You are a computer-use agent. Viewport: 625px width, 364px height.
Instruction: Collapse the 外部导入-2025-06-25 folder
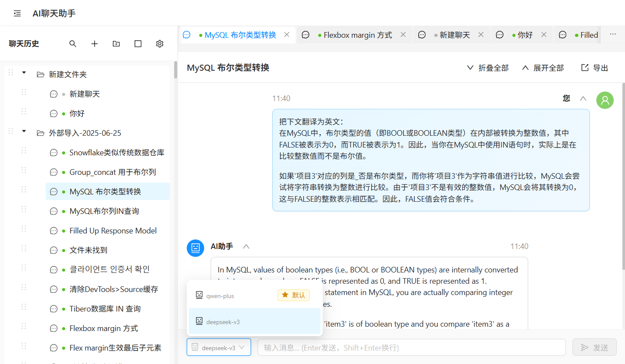tap(24, 131)
